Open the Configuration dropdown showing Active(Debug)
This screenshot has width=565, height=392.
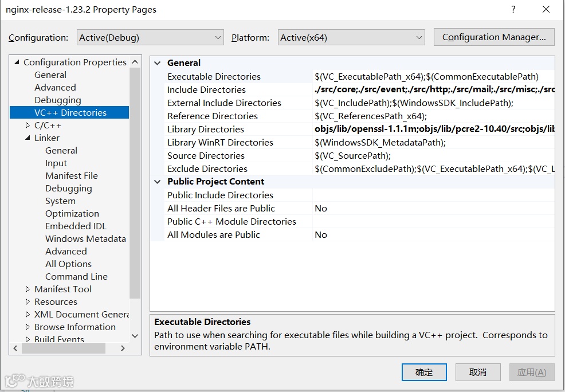click(150, 37)
